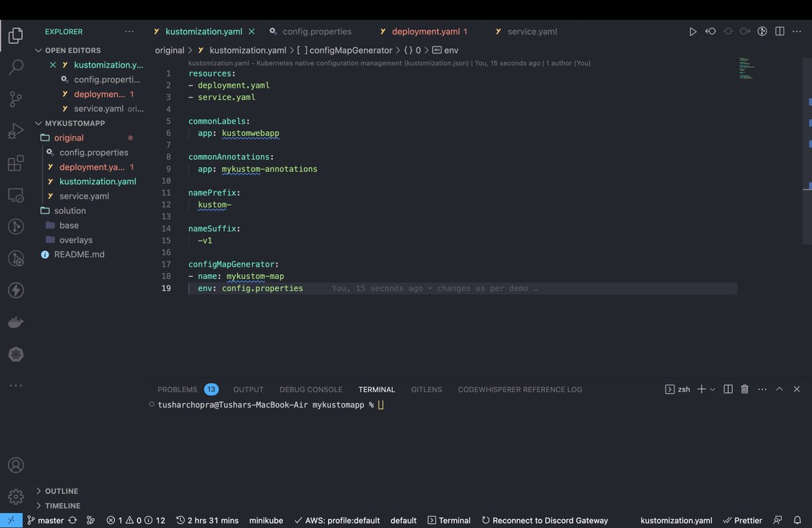Click the 2 hrs 31 mins status item

pos(207,521)
